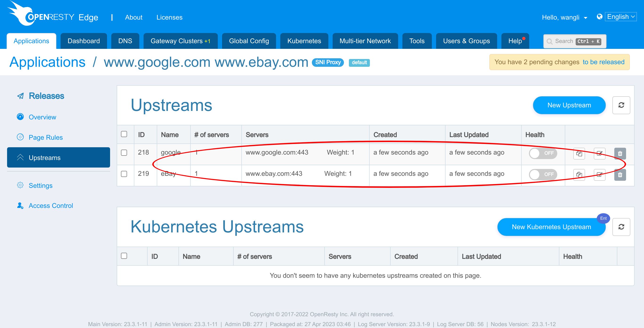Delete the google upstream
644x328 pixels.
tap(620, 153)
